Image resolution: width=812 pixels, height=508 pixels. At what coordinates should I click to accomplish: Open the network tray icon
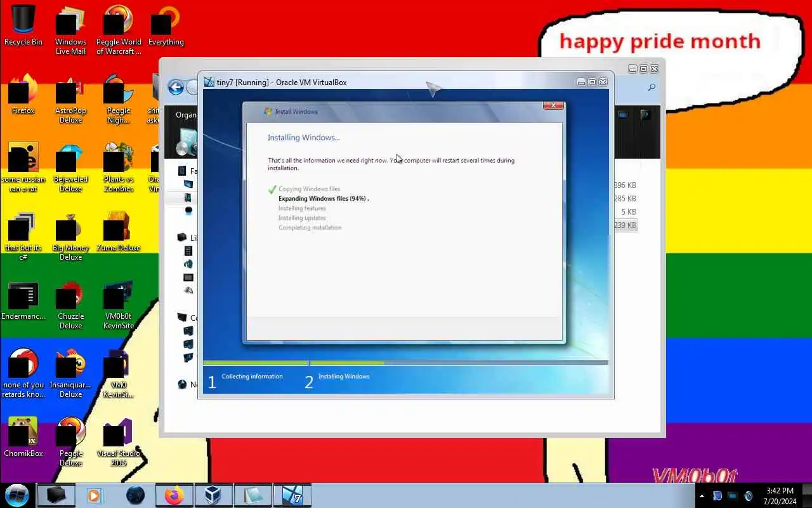pyautogui.click(x=733, y=496)
